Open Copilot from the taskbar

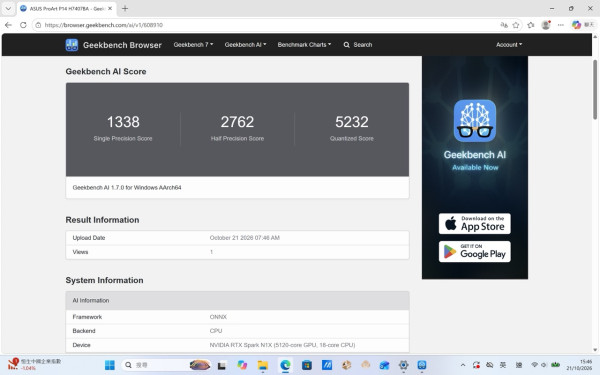(242, 365)
